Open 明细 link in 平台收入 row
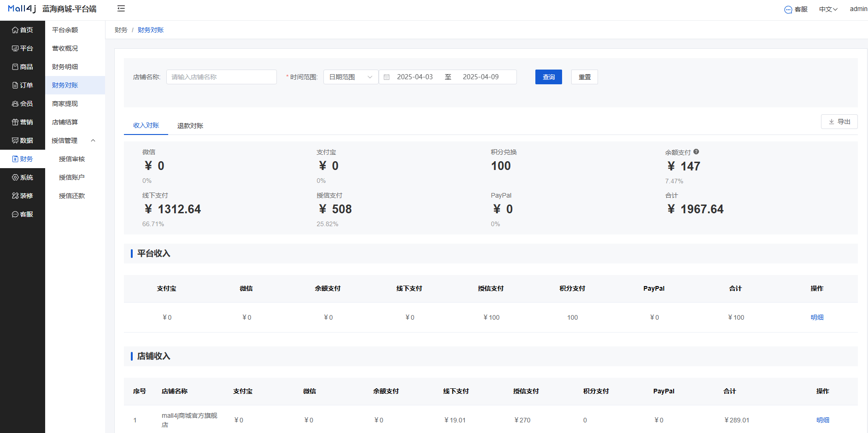This screenshot has height=433, width=868. point(817,317)
